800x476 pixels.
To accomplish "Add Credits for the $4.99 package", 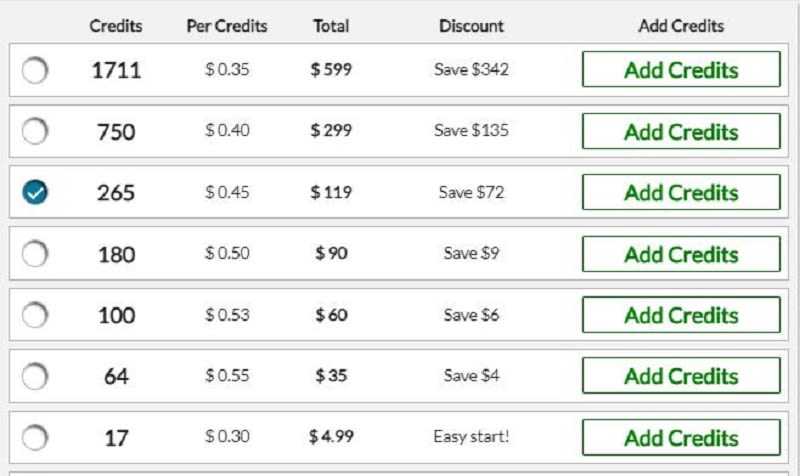I will tap(681, 437).
